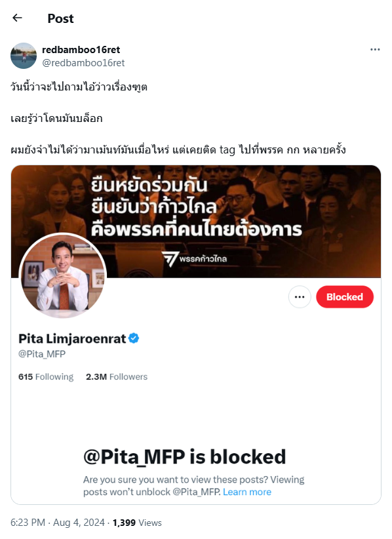Click the @redbamboo16ret handle
The width and height of the screenshot is (392, 539).
[83, 63]
